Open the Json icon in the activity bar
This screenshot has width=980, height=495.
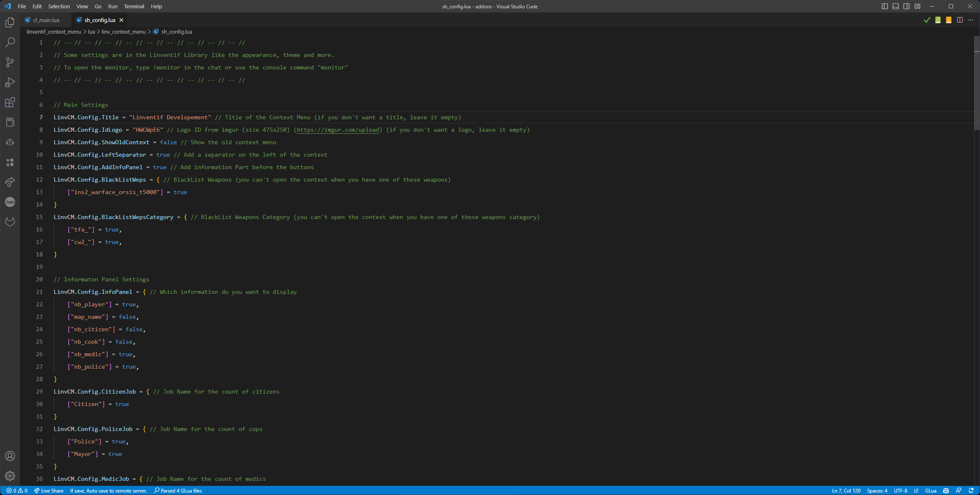[x=10, y=202]
